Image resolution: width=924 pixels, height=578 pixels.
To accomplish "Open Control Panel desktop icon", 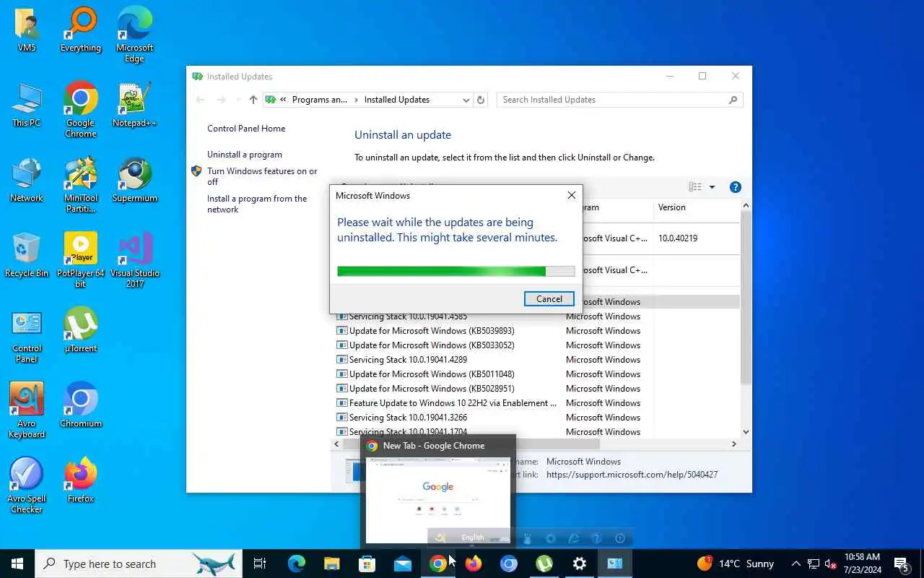I will 27,335.
